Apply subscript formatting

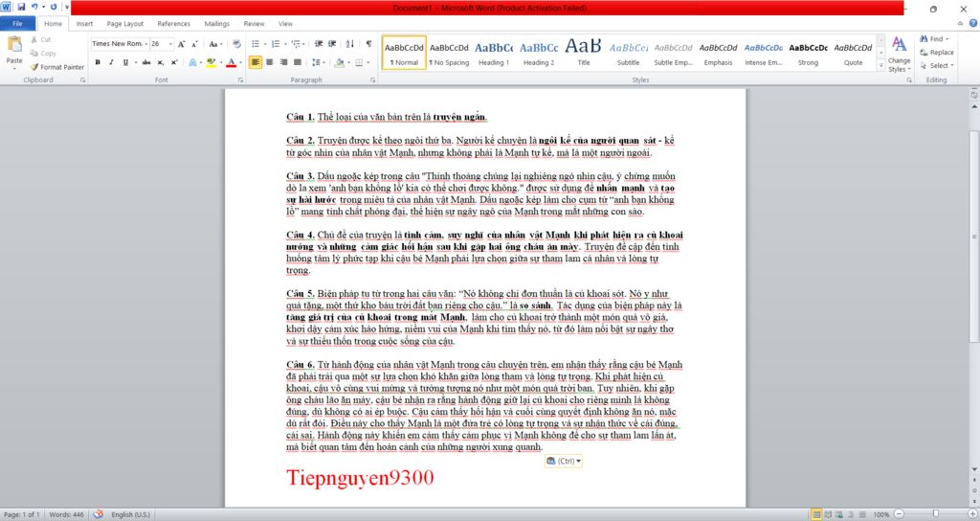pos(161,62)
